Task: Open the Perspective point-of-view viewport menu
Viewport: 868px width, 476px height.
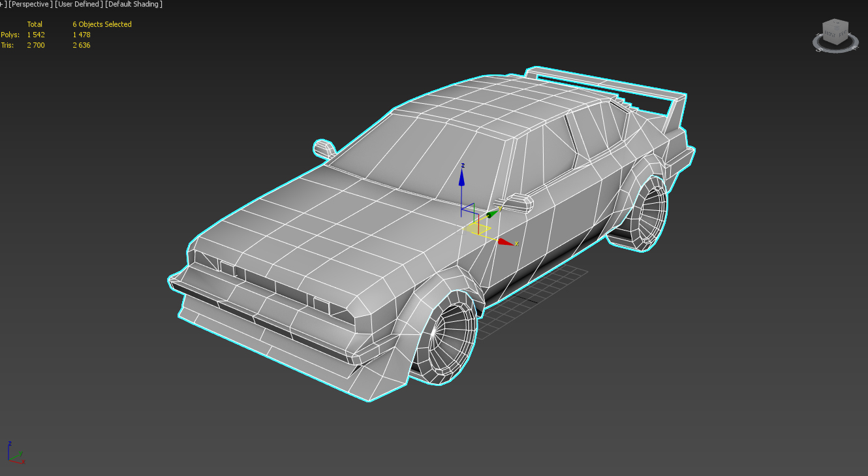Action: [x=29, y=5]
